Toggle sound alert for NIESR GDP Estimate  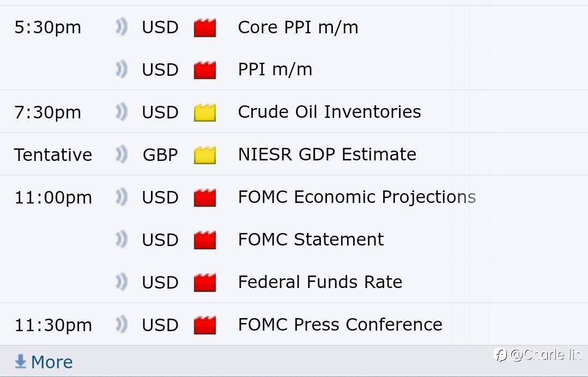pyautogui.click(x=121, y=155)
